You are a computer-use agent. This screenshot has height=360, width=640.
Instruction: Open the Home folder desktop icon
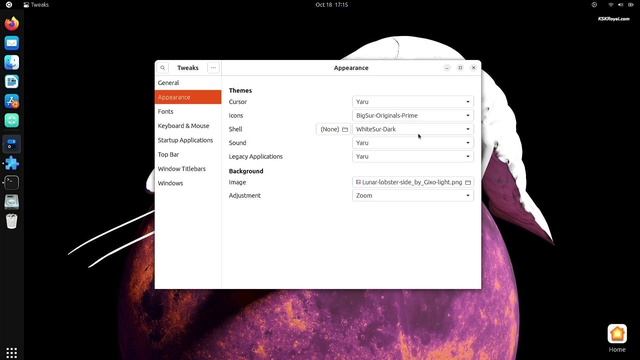pos(617,338)
